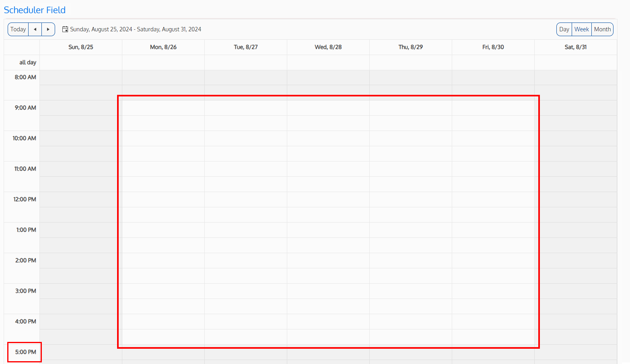Click the '12:00 PM' time label

(x=25, y=199)
